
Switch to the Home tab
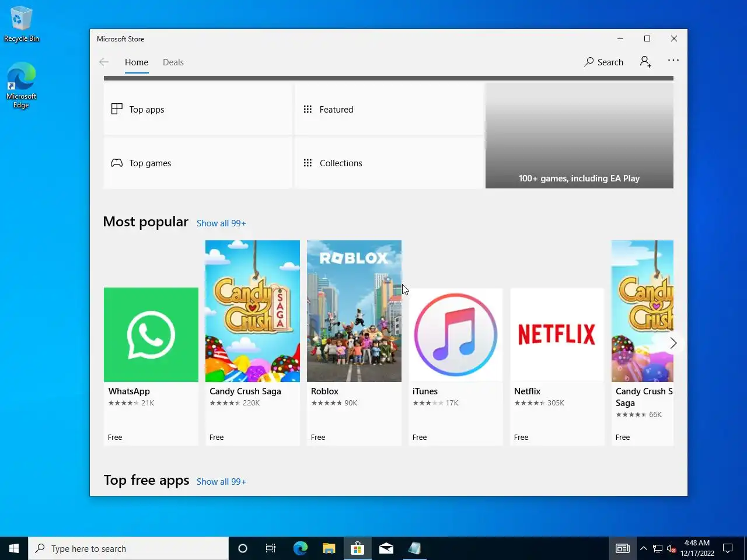click(x=137, y=62)
